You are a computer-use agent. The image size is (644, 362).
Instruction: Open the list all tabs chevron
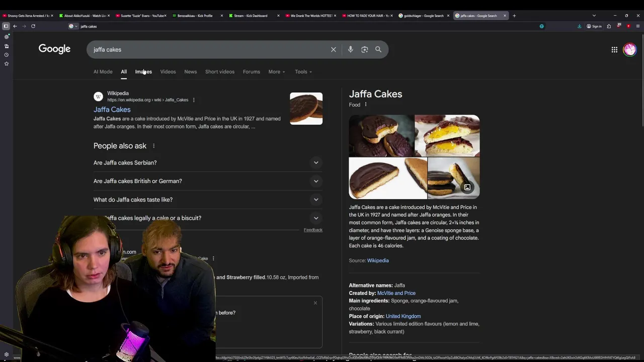pos(594,16)
